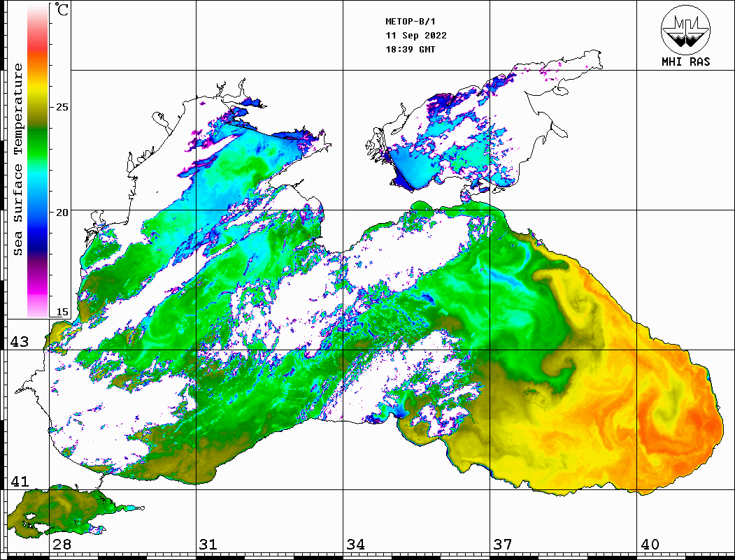Click the 'Sea Surface Temperature' vertical label
This screenshot has width=735, height=560.
point(17,159)
